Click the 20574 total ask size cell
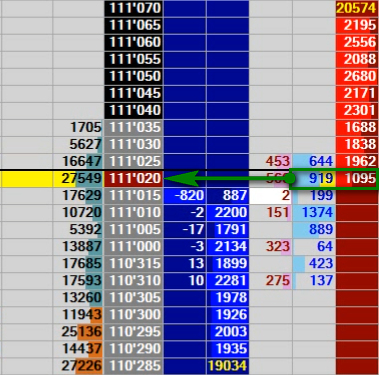Viewport: 379px width, 375px height. coord(357,8)
